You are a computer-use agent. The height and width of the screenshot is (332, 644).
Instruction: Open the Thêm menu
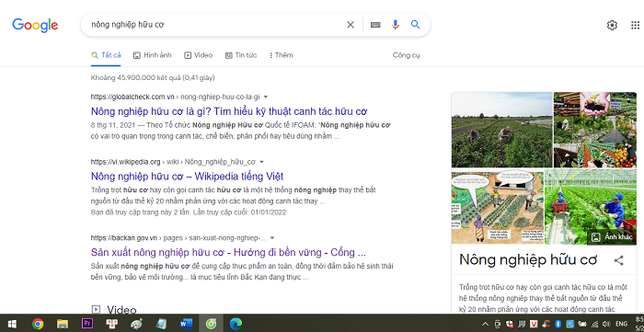point(282,55)
